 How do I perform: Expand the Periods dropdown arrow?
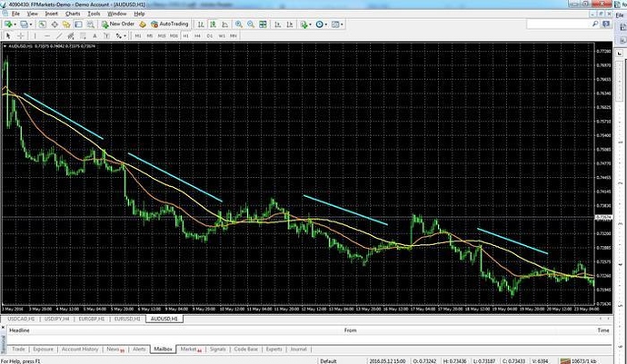326,25
